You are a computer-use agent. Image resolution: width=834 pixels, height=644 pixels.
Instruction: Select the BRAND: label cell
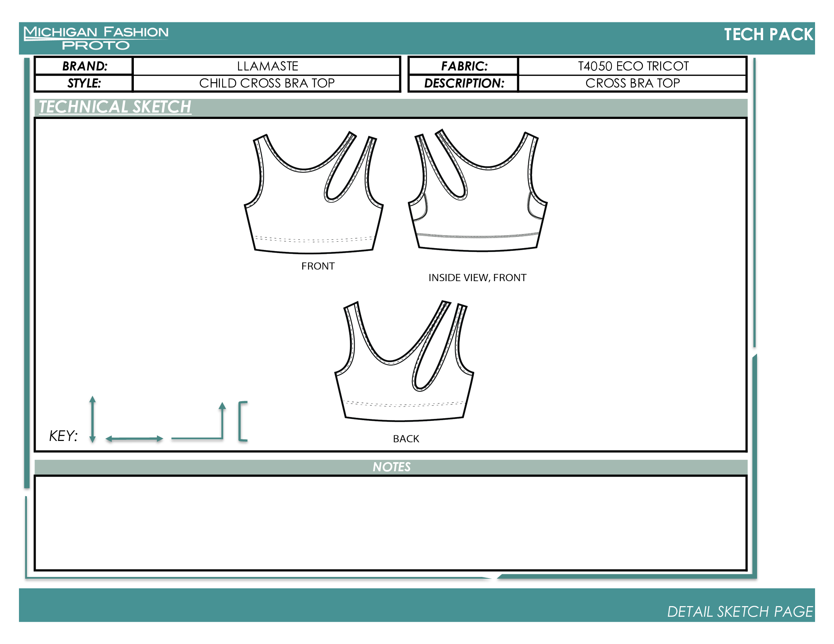coord(85,66)
